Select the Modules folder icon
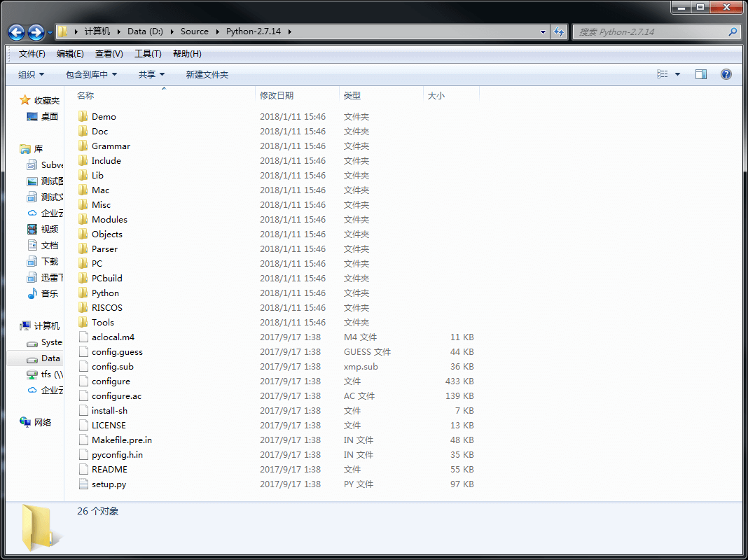Image resolution: width=748 pixels, height=560 pixels. pyautogui.click(x=83, y=219)
